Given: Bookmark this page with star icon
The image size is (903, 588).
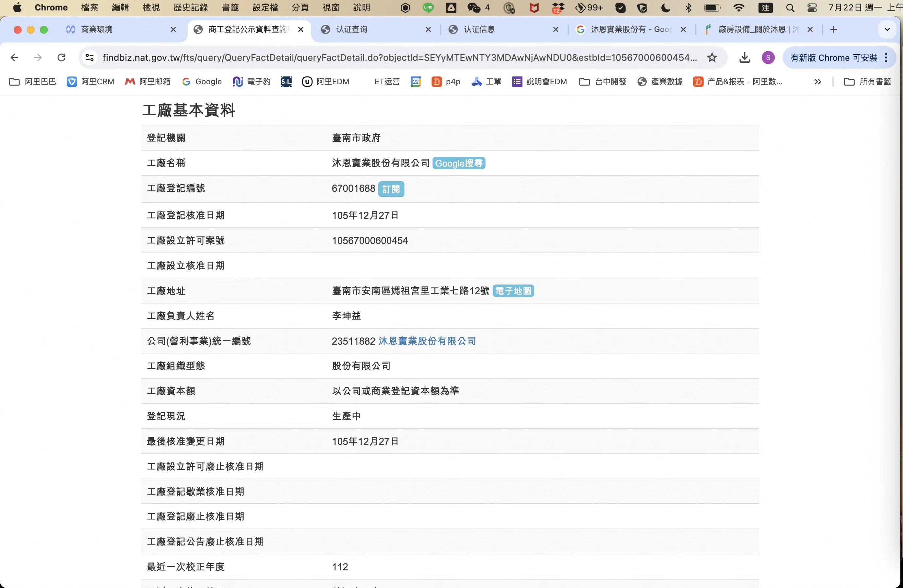Looking at the screenshot, I should coord(712,57).
